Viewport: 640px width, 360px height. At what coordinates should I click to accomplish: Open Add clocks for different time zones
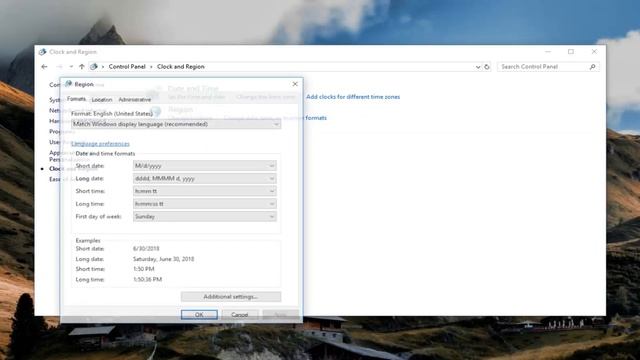pyautogui.click(x=353, y=97)
